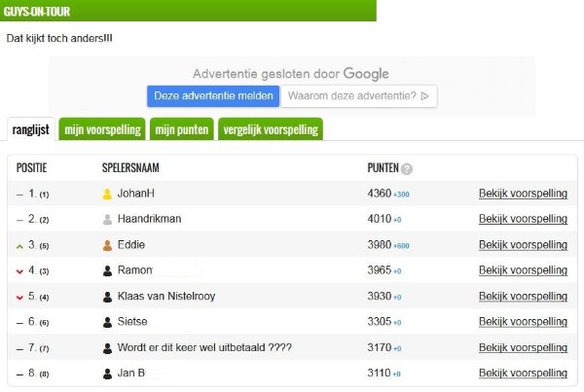Click the avatar icon beside Jan B
The height and width of the screenshot is (392, 584).
107,374
